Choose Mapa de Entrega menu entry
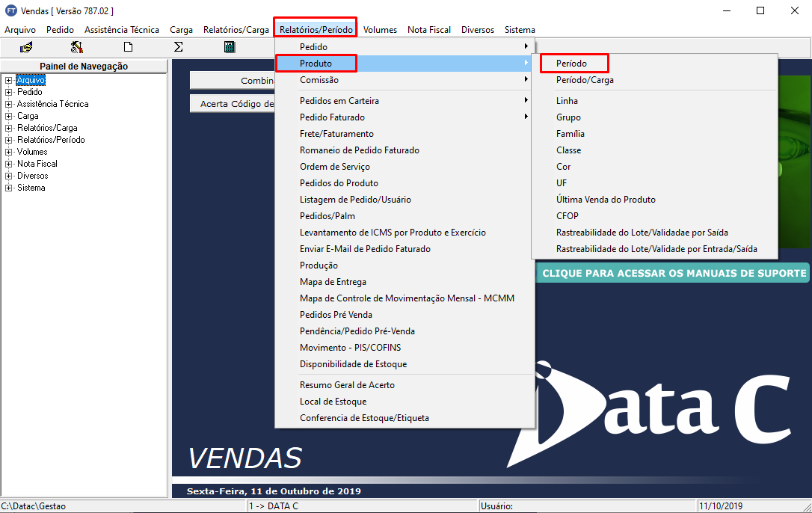 (x=404, y=282)
